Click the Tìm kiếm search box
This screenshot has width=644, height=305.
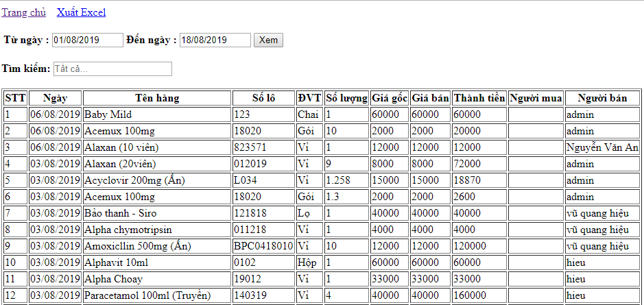pos(112,69)
